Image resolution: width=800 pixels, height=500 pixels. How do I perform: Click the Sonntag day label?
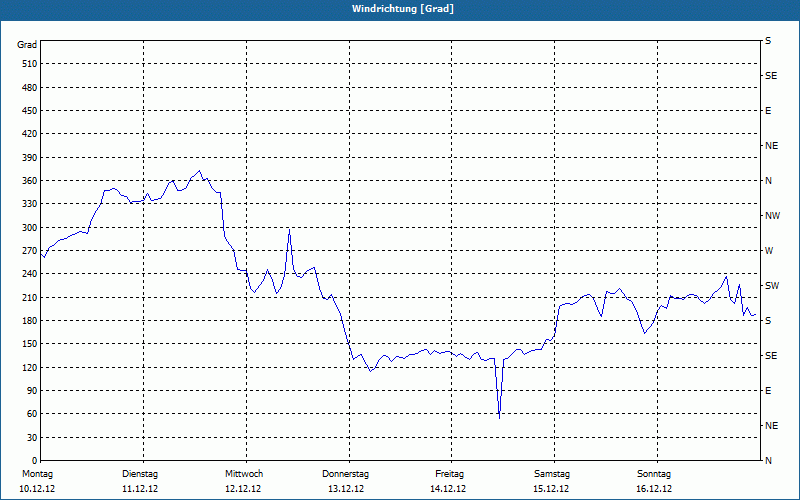point(654,474)
